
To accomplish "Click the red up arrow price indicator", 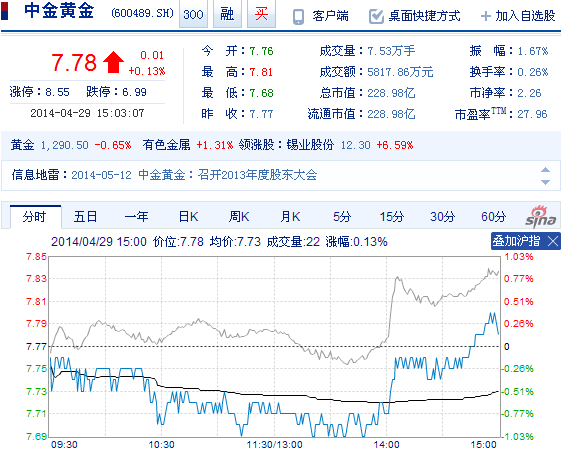I will [113, 62].
